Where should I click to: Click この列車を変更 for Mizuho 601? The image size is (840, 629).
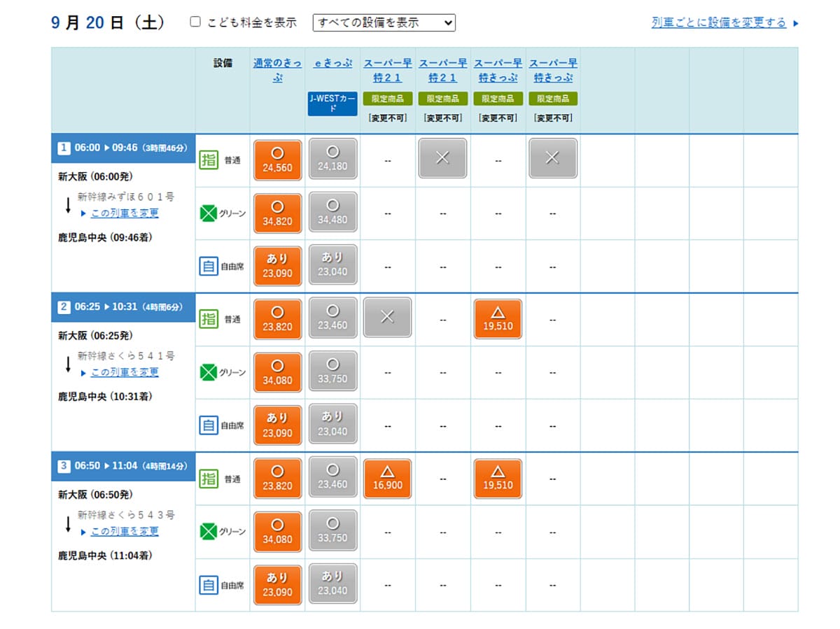(125, 213)
